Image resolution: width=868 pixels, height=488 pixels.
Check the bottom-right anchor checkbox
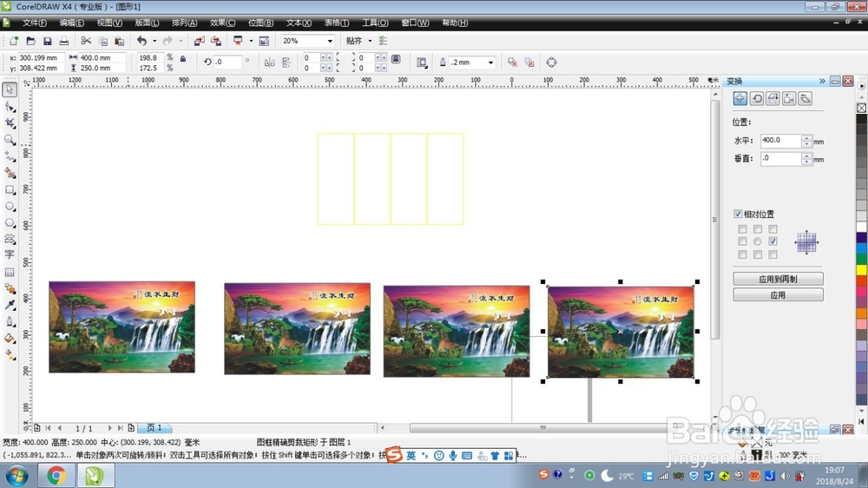pyautogui.click(x=773, y=254)
